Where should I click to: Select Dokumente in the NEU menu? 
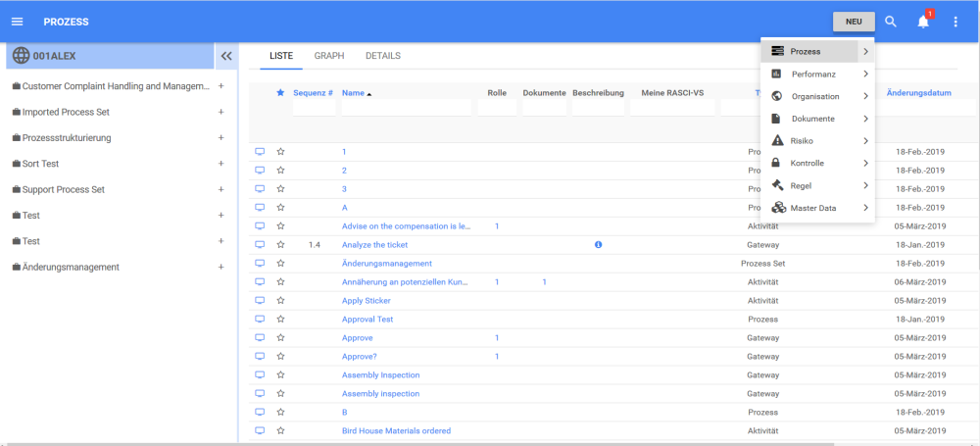(x=813, y=119)
